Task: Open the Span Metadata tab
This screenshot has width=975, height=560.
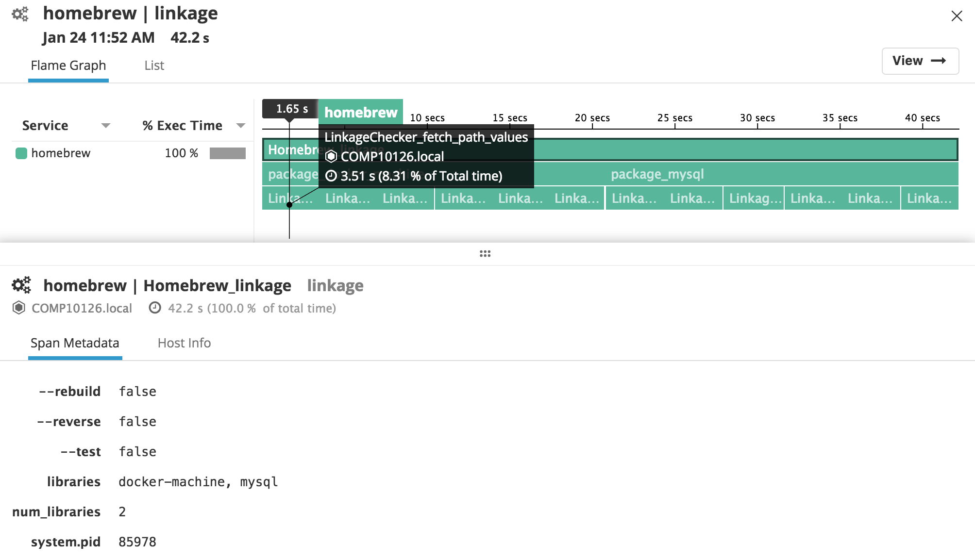Action: pos(74,343)
